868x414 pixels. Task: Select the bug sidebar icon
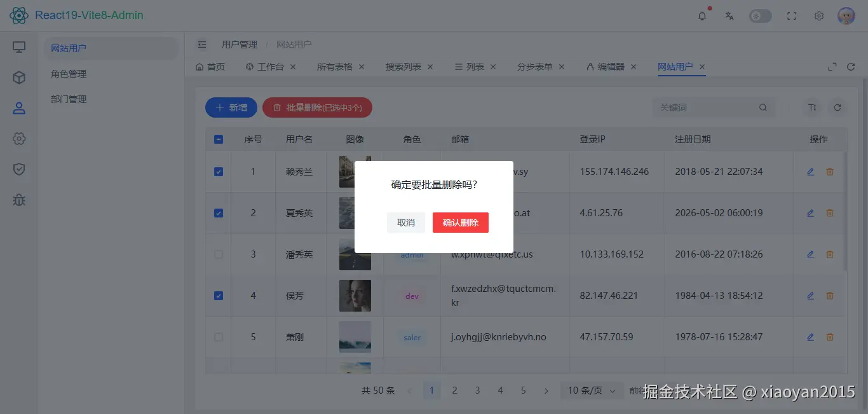point(19,200)
